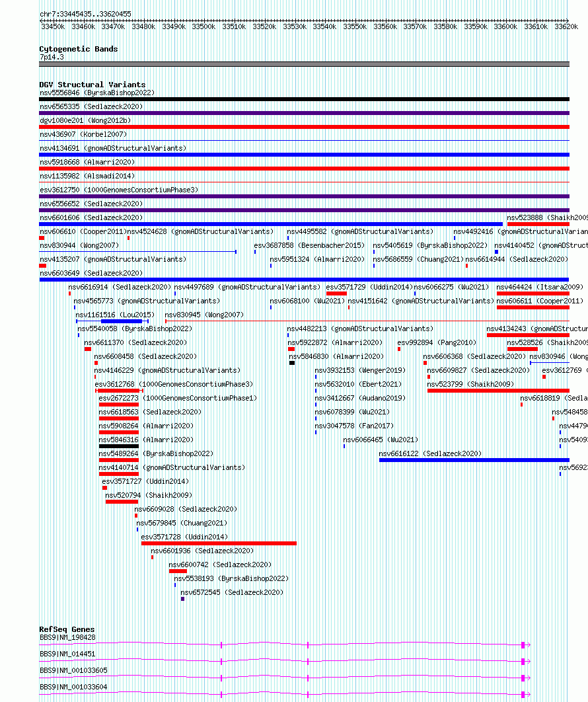Open nsv5686559 (Chuang2021) variant
588x702 pixels.
[x=418, y=259]
